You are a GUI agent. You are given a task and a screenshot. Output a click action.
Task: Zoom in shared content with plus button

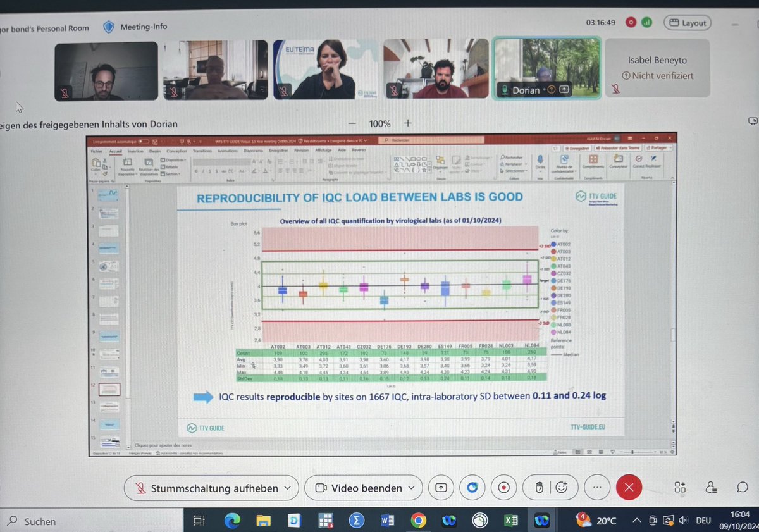[408, 123]
